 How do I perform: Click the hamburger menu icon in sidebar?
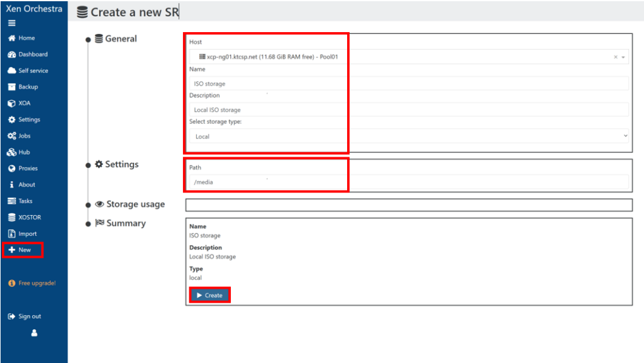tap(11, 23)
